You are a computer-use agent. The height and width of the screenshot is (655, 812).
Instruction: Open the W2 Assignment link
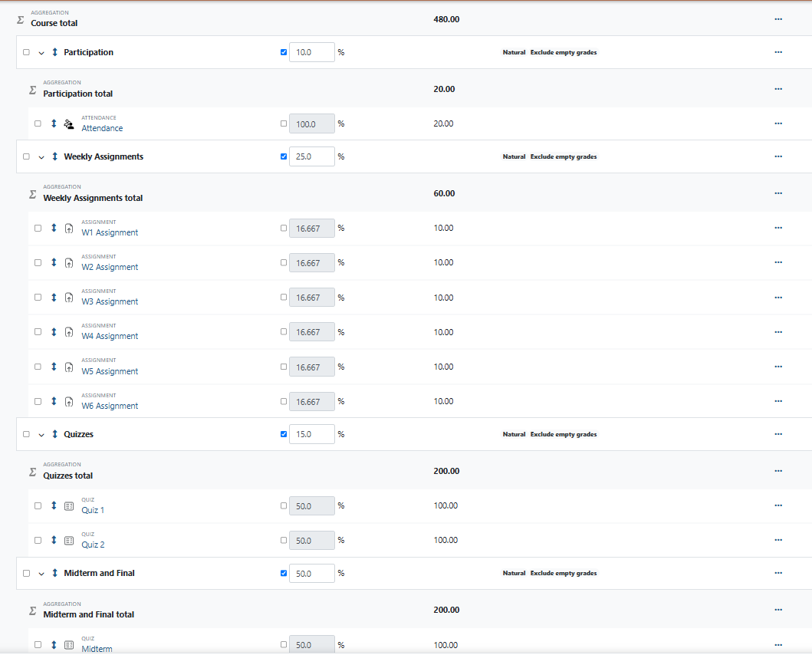click(110, 267)
